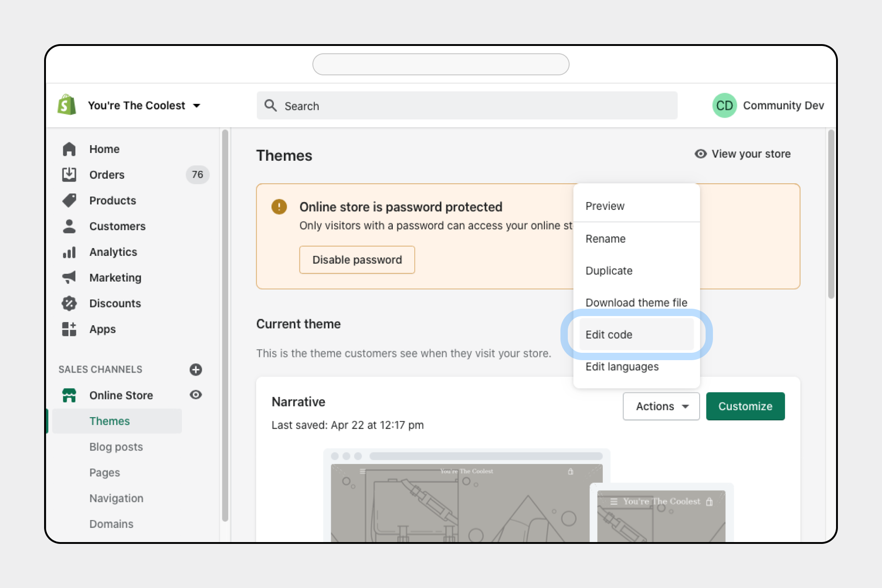Click the mobile theme preview thumbnail
The width and height of the screenshot is (882, 588).
click(x=661, y=514)
